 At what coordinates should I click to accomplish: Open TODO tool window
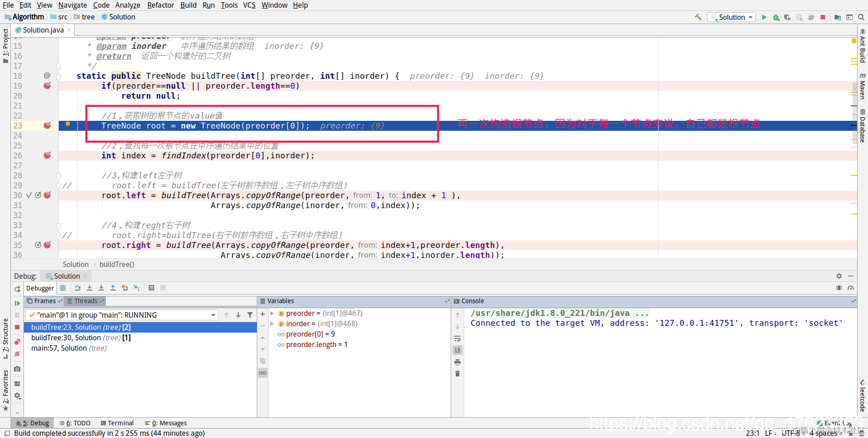[75, 423]
